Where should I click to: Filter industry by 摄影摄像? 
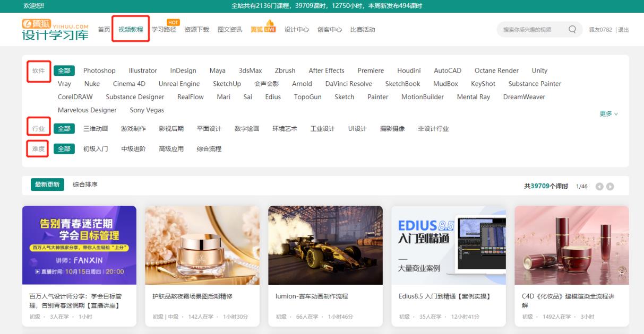point(392,129)
